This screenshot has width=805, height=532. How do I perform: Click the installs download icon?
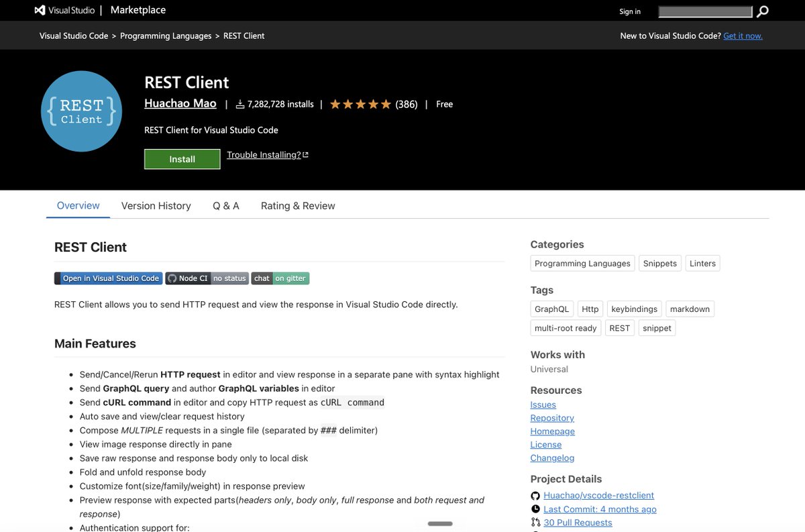click(241, 104)
